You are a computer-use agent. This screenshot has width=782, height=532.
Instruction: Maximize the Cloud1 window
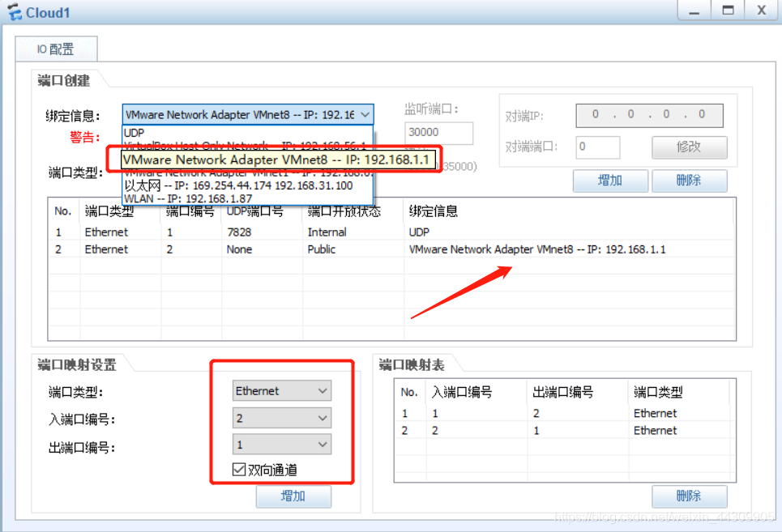pos(728,10)
